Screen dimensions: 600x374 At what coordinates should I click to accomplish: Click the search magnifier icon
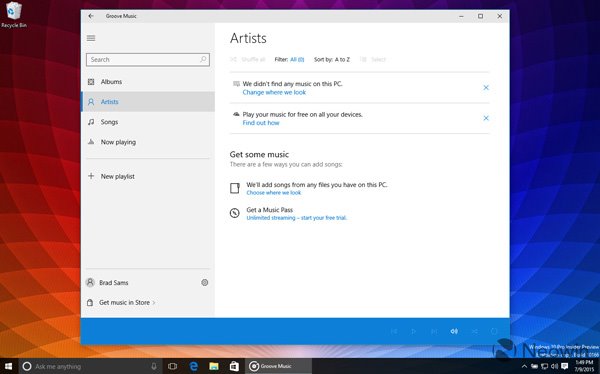click(x=203, y=59)
